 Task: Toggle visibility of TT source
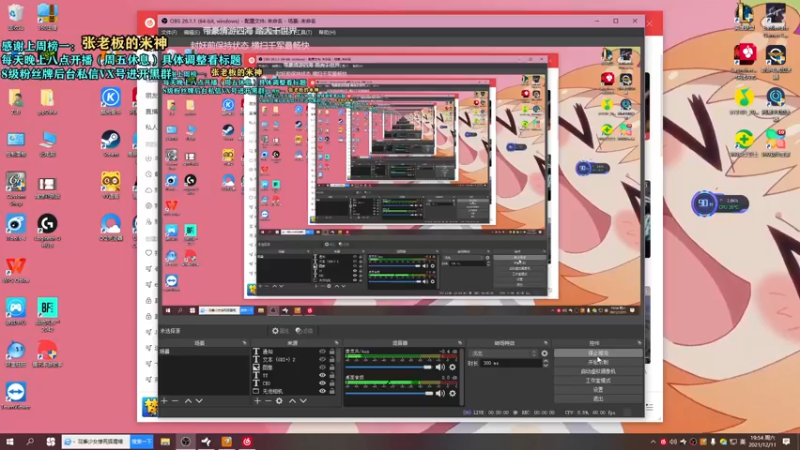(x=322, y=375)
